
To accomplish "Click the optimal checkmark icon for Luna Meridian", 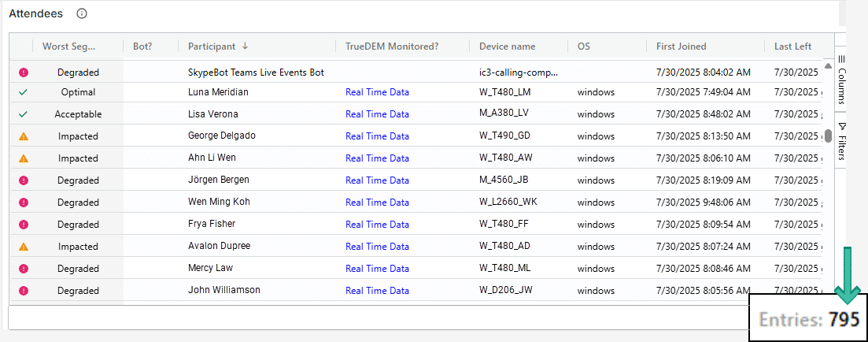I will point(24,92).
